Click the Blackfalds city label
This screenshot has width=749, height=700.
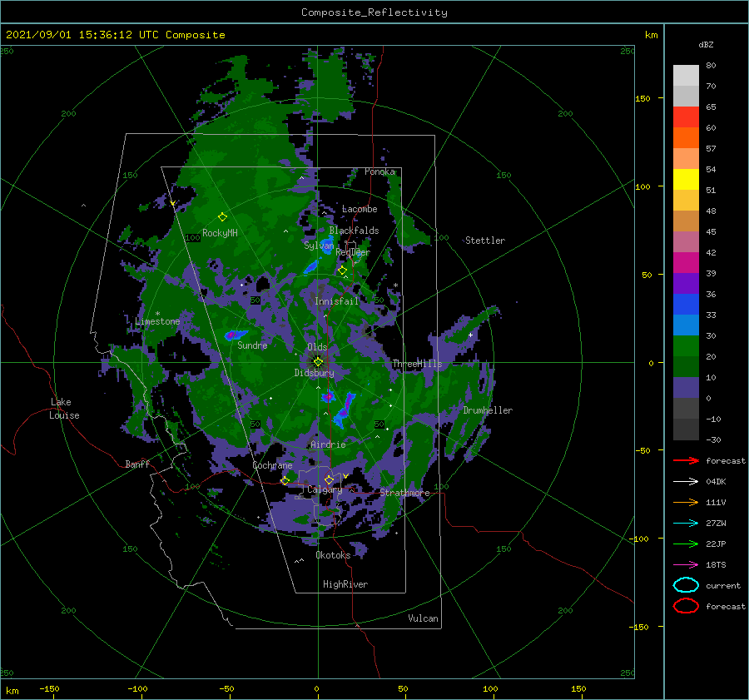(x=354, y=231)
